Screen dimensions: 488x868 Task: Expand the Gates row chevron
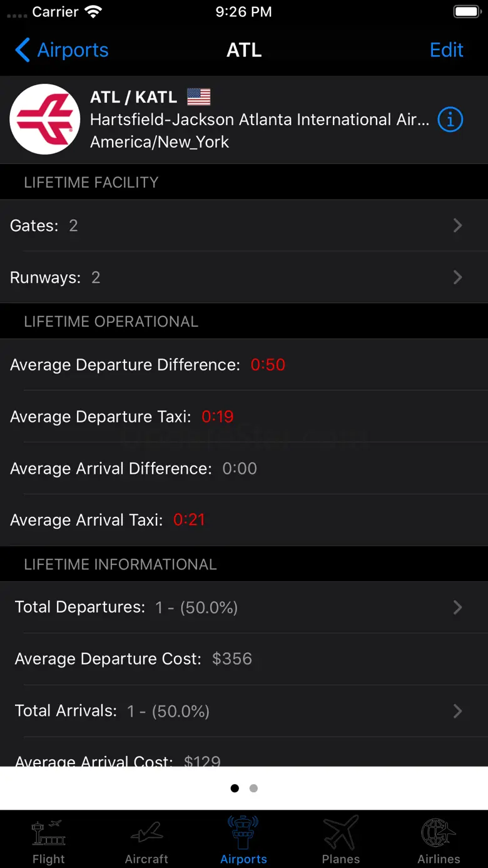[x=457, y=225]
